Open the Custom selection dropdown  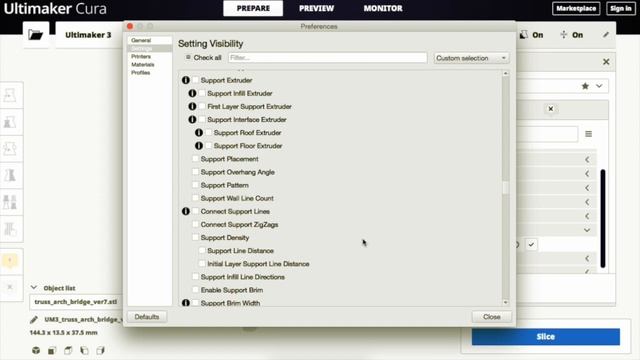[x=471, y=58]
